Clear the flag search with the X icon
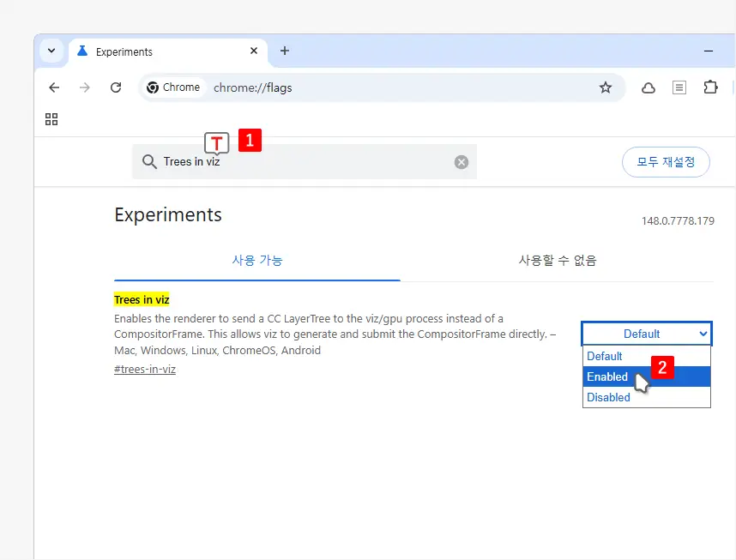The image size is (736, 560). pyautogui.click(x=461, y=162)
